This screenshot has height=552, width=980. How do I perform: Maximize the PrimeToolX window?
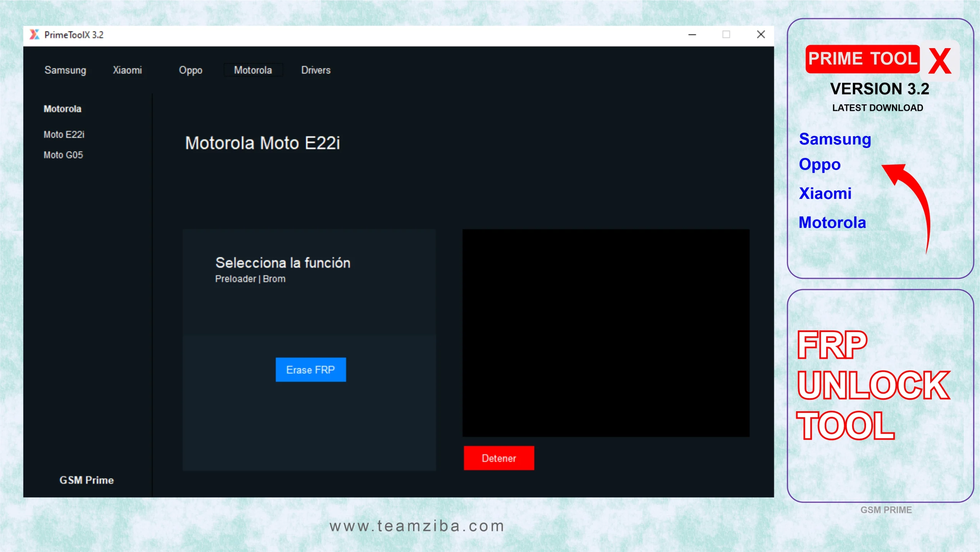click(726, 35)
